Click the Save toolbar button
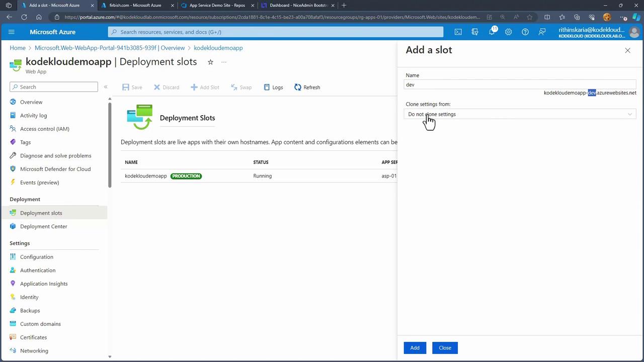Screen dimensions: 644x362 [x=132, y=87]
